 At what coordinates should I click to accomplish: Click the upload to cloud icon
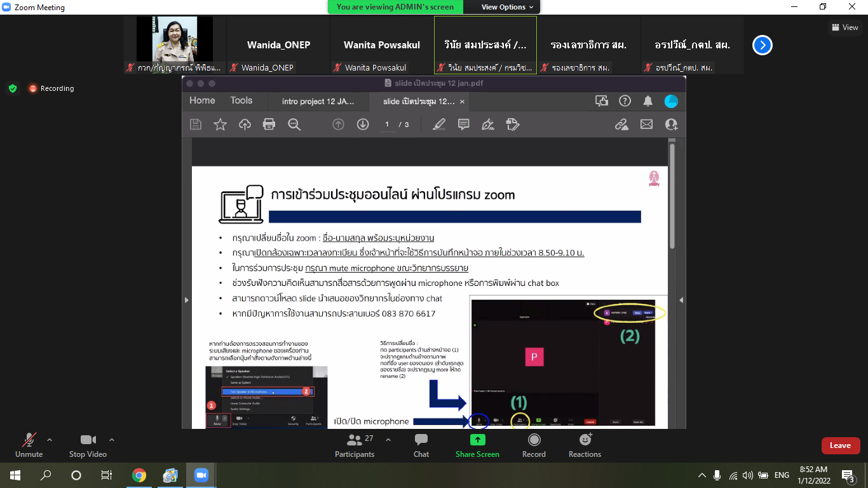click(x=245, y=125)
